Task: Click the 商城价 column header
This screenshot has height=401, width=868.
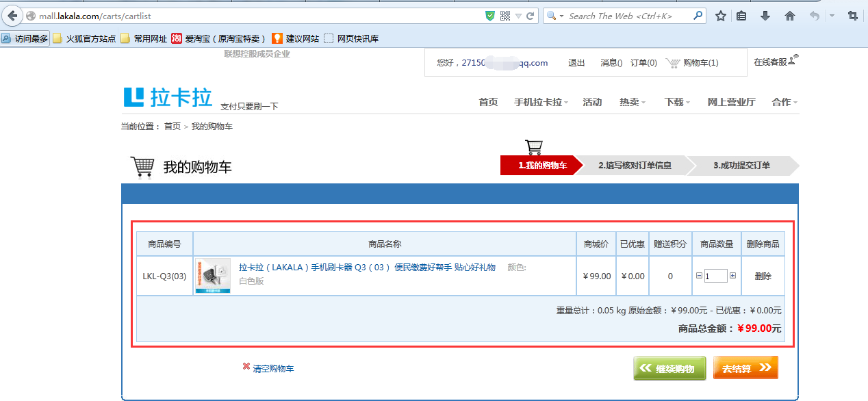Action: pos(596,244)
